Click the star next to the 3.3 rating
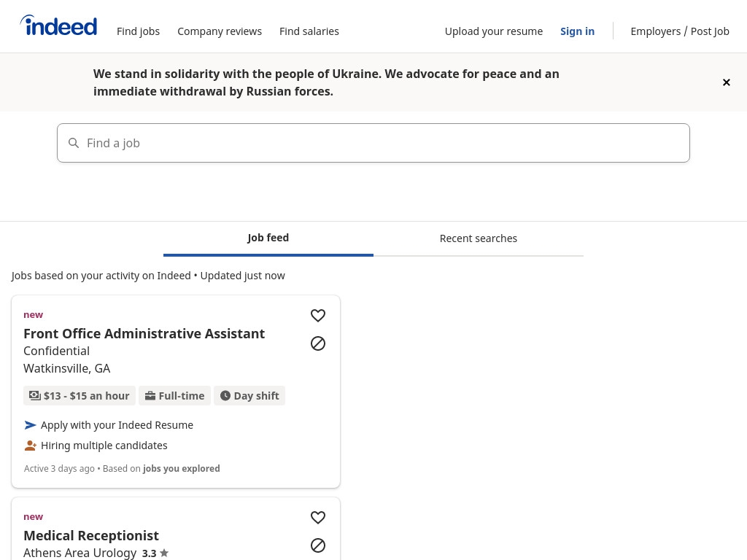This screenshot has width=747, height=560. (x=164, y=553)
